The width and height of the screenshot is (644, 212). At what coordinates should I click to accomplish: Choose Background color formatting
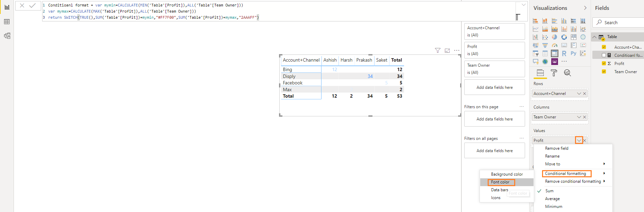pos(507,174)
